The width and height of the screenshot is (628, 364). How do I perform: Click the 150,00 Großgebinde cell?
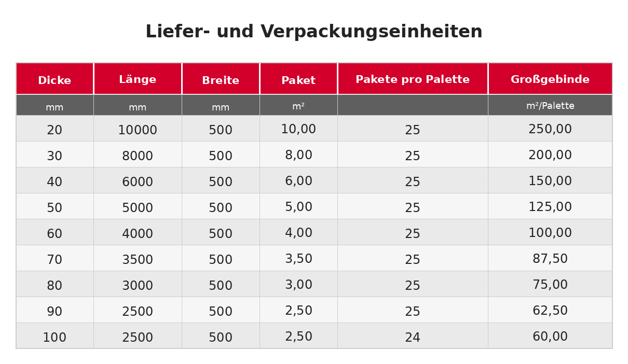(550, 181)
